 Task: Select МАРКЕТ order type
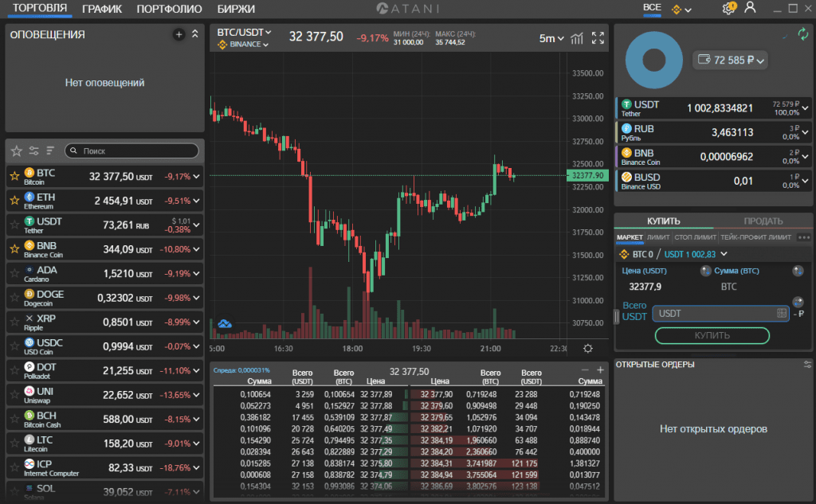(630, 237)
